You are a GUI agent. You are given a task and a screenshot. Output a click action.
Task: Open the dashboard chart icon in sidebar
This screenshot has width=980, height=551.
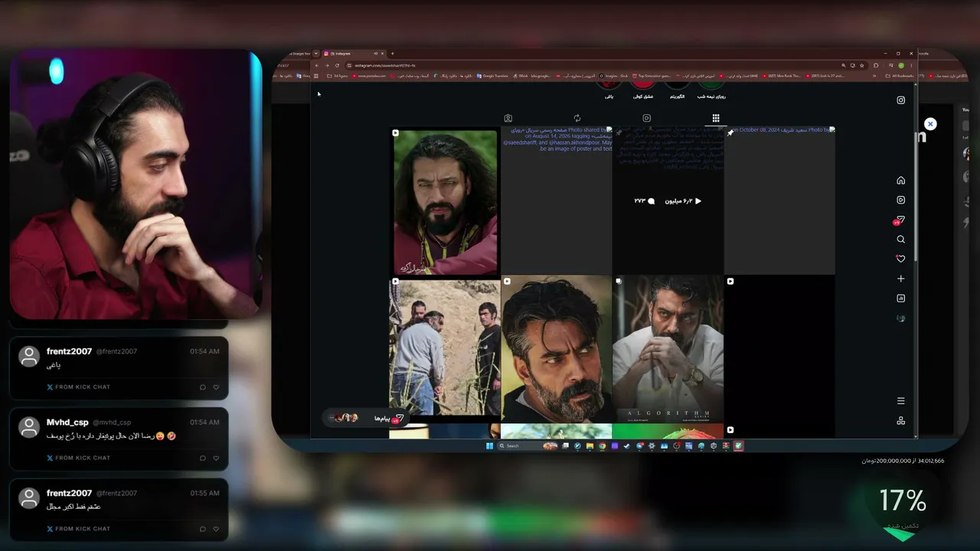click(900, 298)
